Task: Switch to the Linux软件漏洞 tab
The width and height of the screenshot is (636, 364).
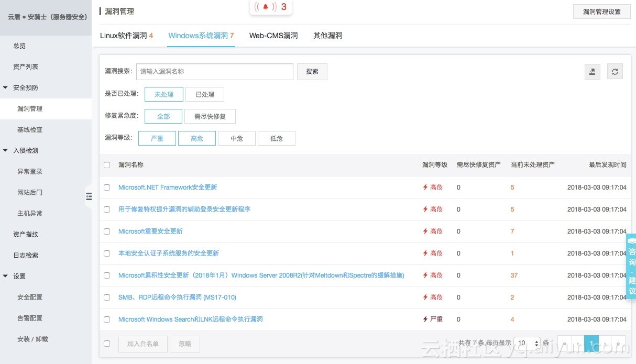Action: pos(126,36)
